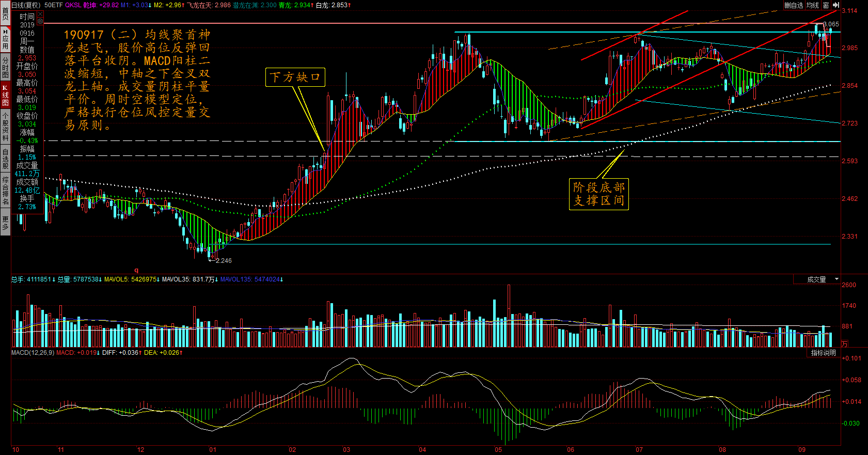Click the DEA value in MACD header
Viewport: 868px width, 455px height.
click(163, 353)
